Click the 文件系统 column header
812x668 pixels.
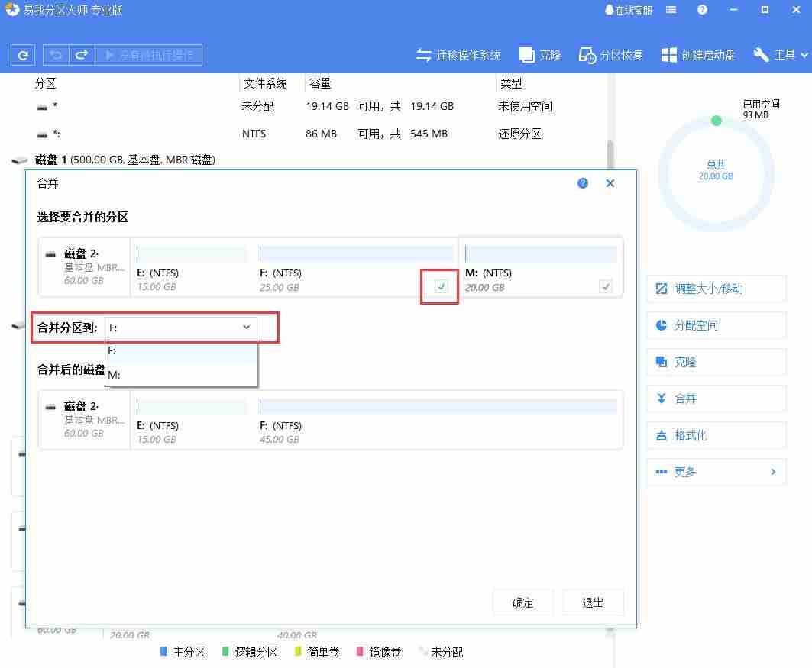pos(265,84)
